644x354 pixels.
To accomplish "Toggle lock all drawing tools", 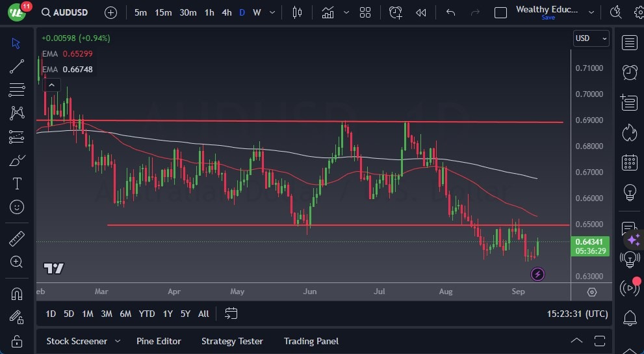I will pos(17,341).
